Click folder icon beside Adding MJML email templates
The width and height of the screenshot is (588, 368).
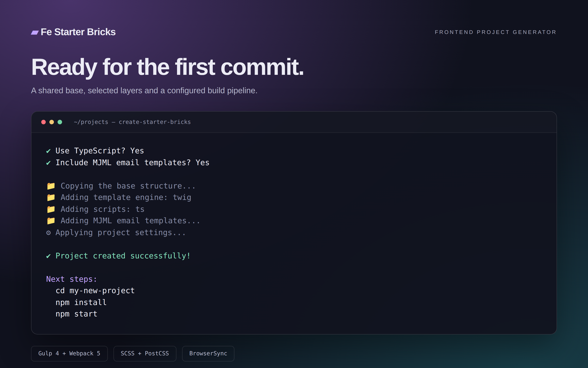(51, 221)
